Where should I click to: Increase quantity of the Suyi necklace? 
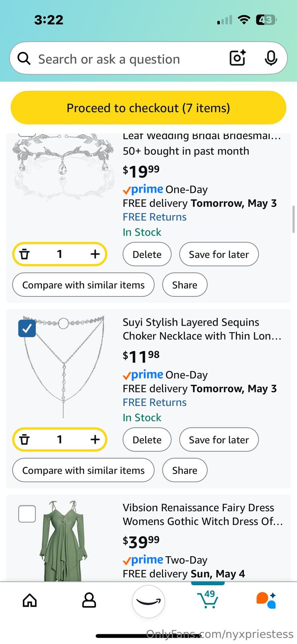[x=95, y=440]
